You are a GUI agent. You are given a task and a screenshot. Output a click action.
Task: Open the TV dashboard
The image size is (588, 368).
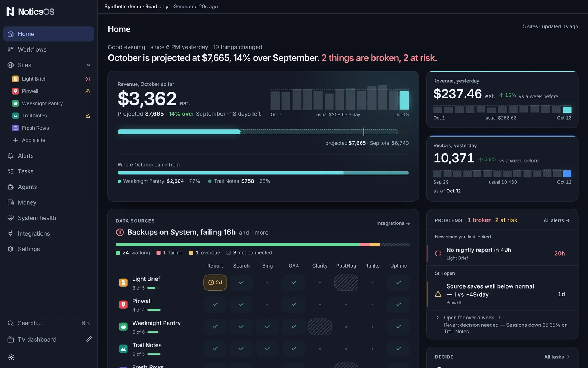37,339
